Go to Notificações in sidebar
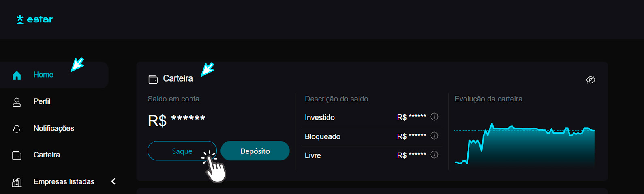 (x=54, y=128)
